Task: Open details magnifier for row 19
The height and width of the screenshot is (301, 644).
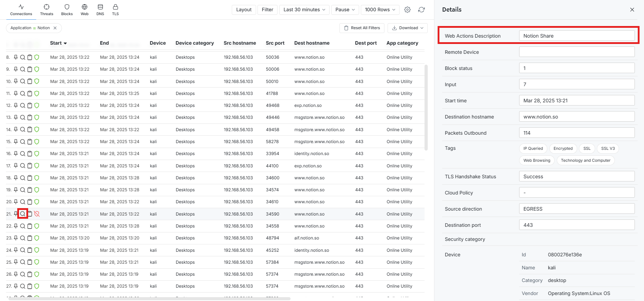Action: click(x=23, y=190)
